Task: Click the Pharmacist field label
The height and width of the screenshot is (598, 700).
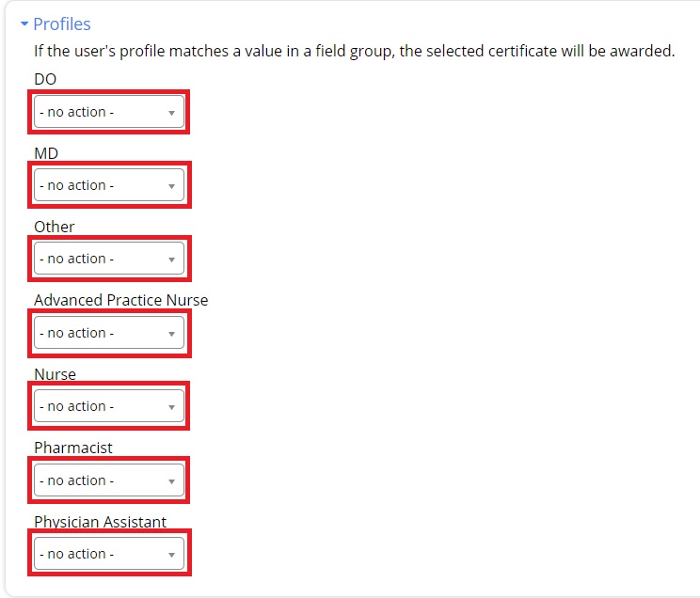Action: coord(72,448)
